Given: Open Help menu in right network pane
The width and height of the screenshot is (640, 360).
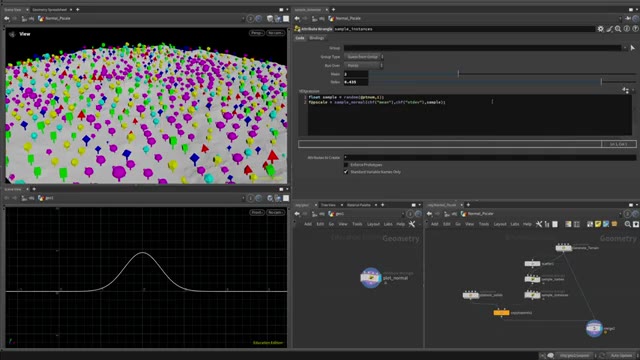Looking at the screenshot, I should click(x=527, y=224).
